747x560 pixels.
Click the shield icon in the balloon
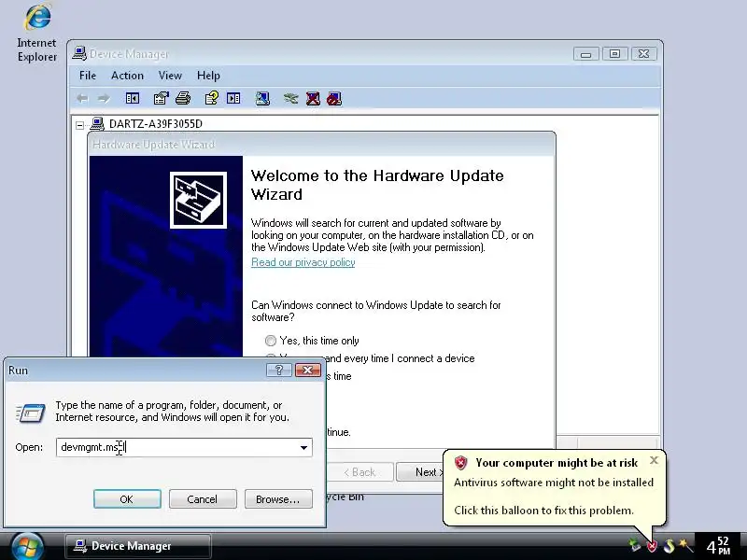460,462
